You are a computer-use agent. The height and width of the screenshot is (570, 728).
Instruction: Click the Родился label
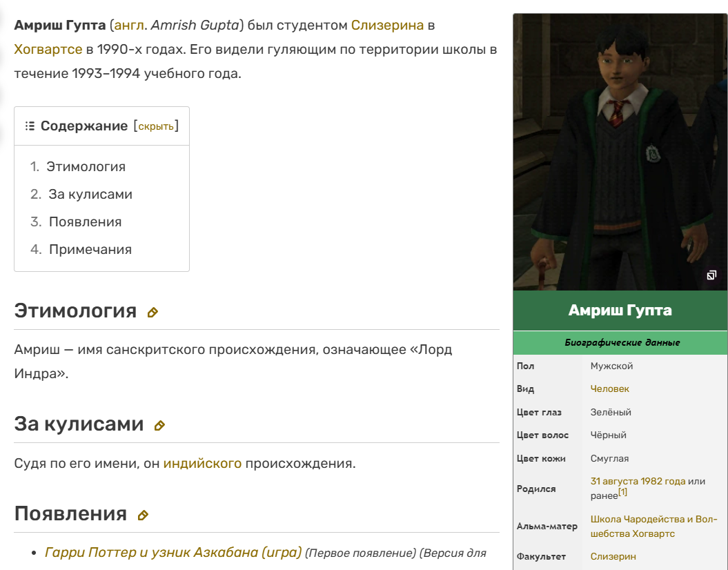pyautogui.click(x=535, y=489)
